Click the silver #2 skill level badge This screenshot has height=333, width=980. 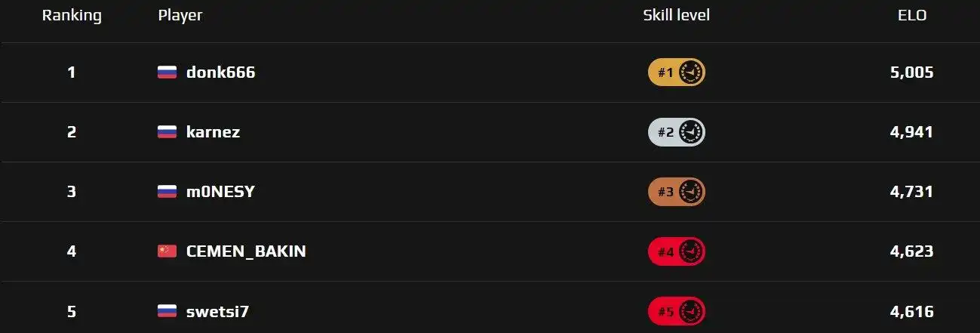(677, 132)
